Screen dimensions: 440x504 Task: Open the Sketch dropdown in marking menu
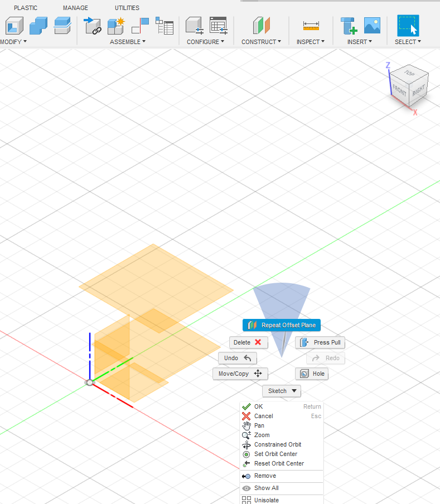click(282, 391)
